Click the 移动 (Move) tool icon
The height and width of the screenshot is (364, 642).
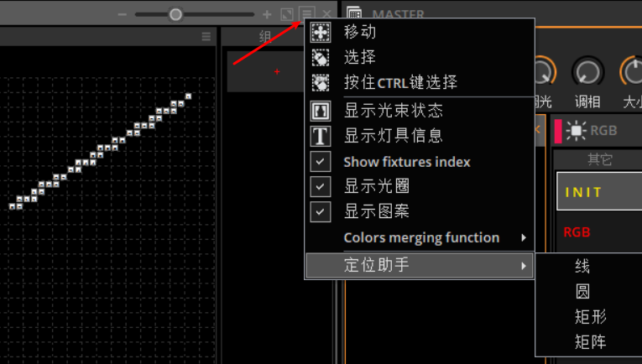(x=321, y=32)
